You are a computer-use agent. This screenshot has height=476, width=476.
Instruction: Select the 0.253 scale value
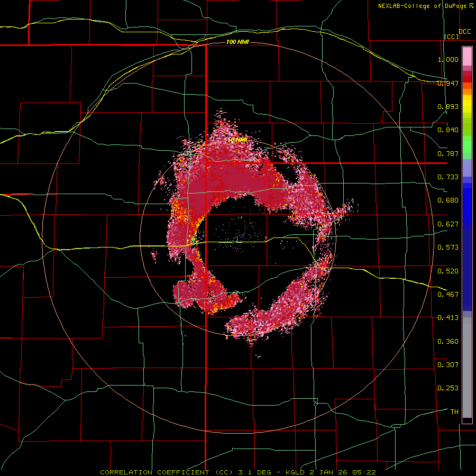coord(448,388)
